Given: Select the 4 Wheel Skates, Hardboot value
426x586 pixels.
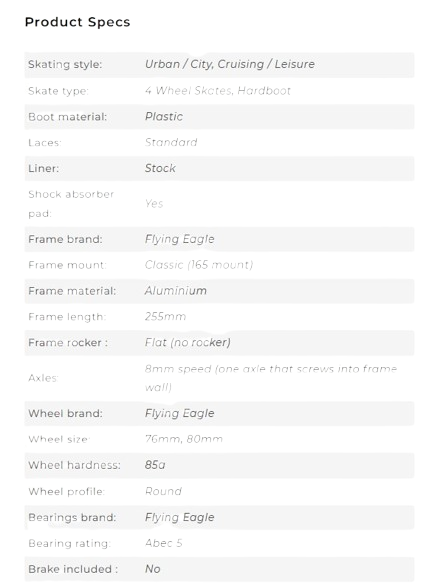Looking at the screenshot, I should 218,91.
